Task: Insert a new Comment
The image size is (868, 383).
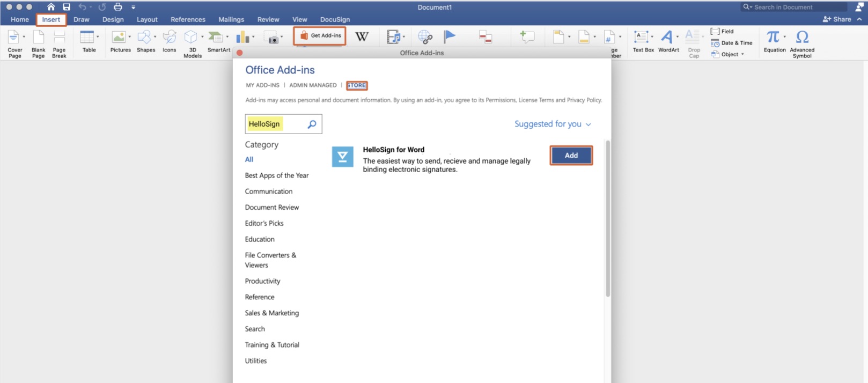Action: point(527,36)
